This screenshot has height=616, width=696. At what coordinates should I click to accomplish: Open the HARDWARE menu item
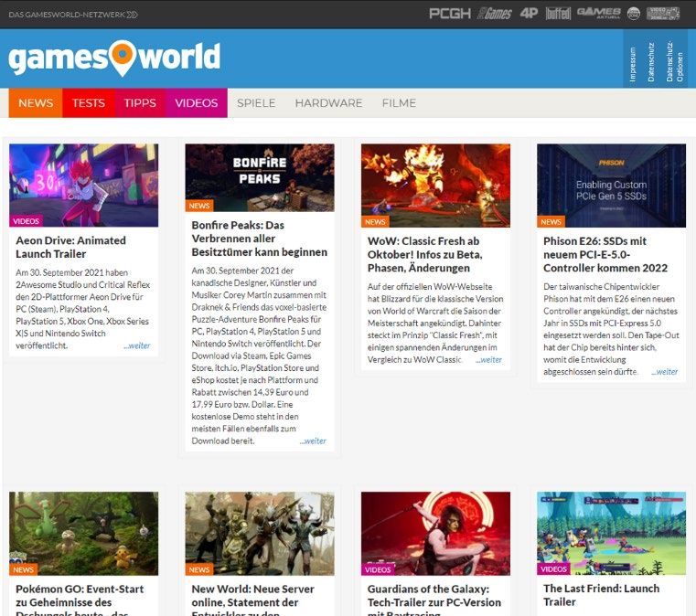(328, 103)
